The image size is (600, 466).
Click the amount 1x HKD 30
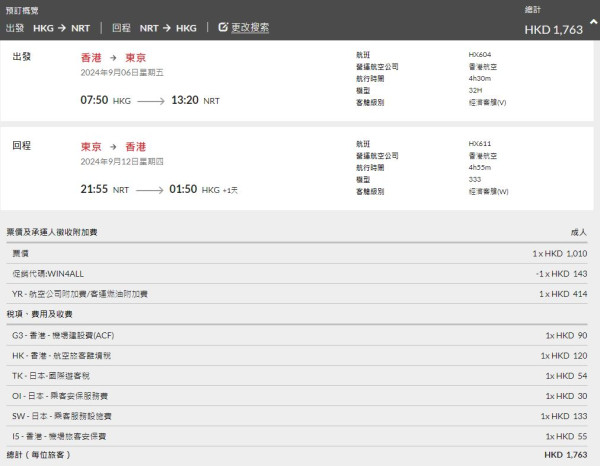(x=566, y=396)
